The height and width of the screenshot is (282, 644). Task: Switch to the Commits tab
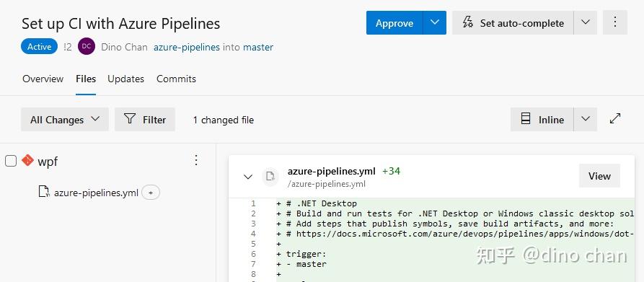tap(176, 79)
